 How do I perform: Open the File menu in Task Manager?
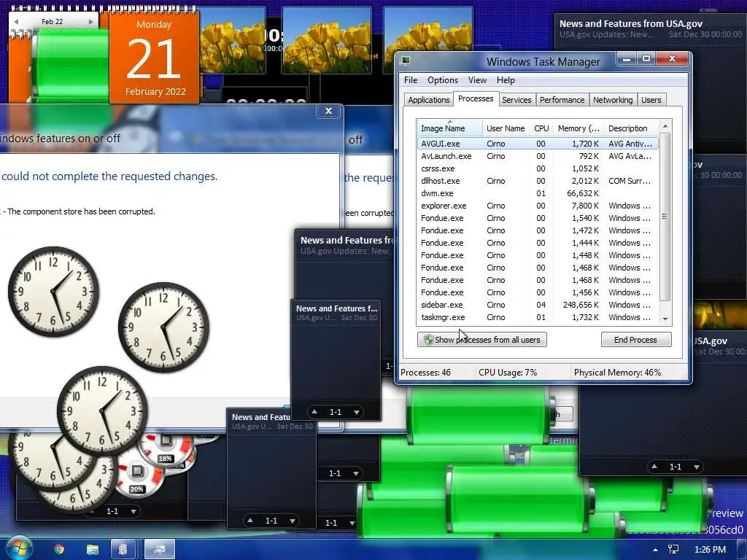(410, 80)
